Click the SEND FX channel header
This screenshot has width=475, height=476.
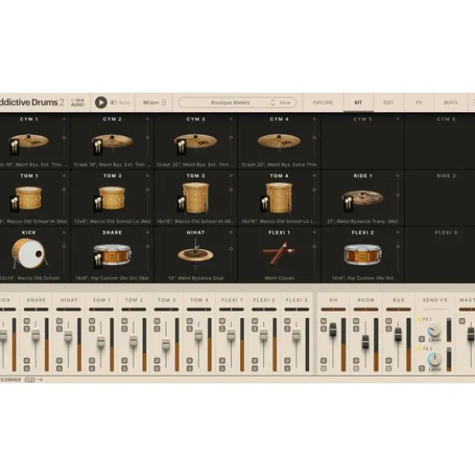(435, 300)
